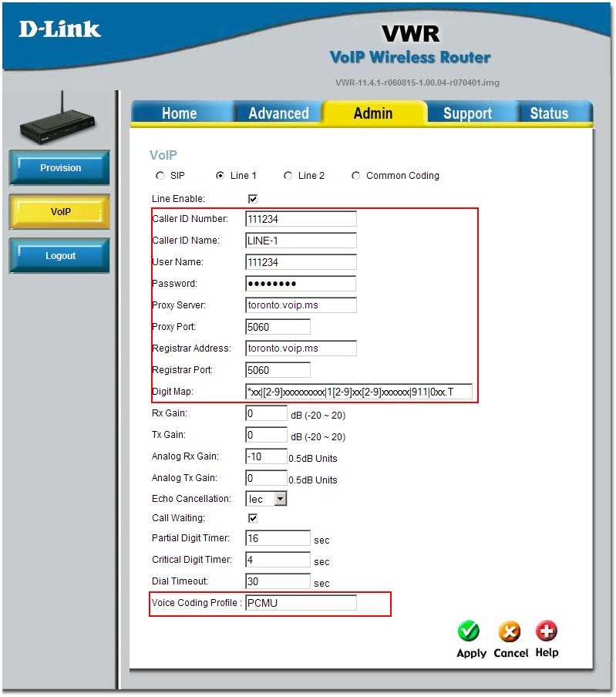Click the Cancel text label
Image resolution: width=616 pixels, height=697 pixels.
(x=510, y=653)
